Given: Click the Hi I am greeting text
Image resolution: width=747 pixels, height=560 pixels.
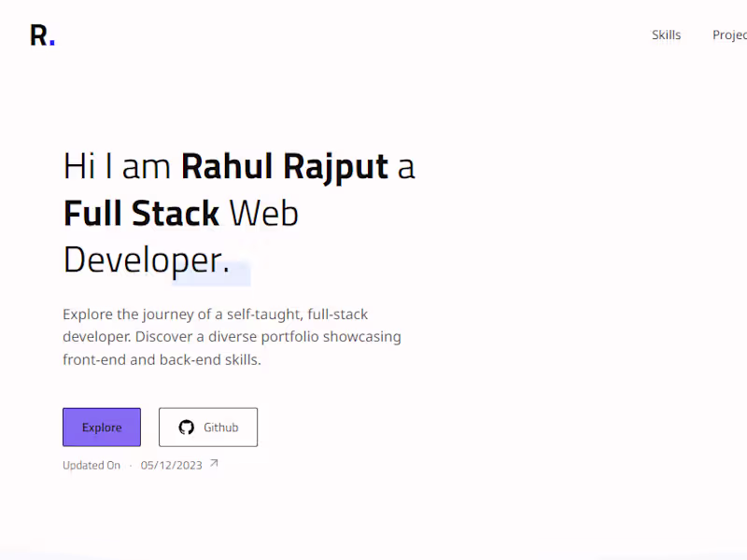Looking at the screenshot, I should coord(117,167).
